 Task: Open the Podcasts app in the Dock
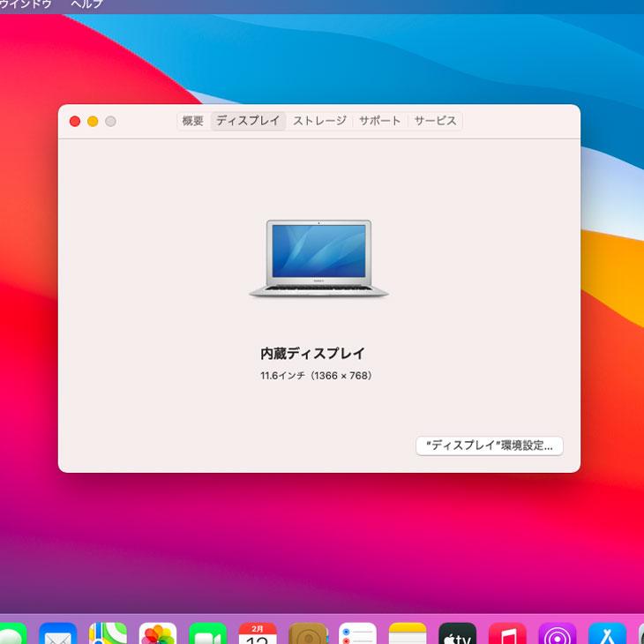pos(558,633)
